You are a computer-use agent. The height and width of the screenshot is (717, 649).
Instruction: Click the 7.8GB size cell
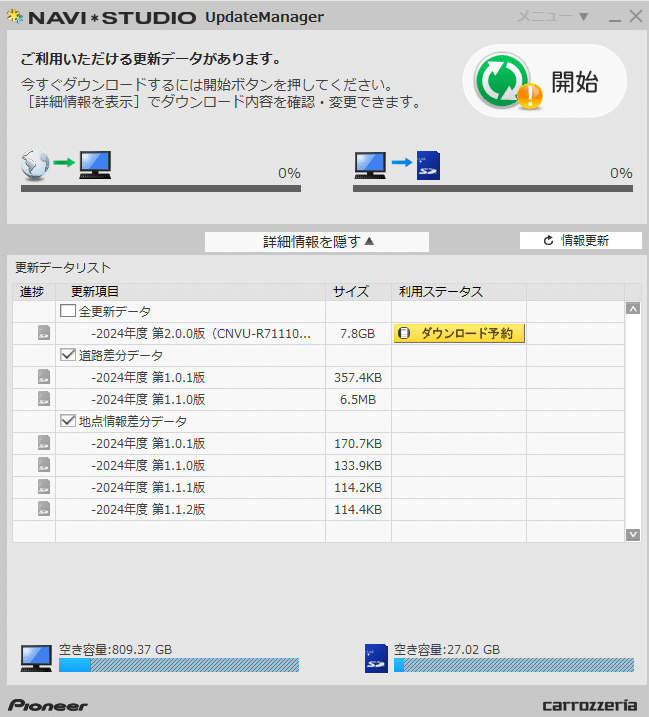pos(358,333)
